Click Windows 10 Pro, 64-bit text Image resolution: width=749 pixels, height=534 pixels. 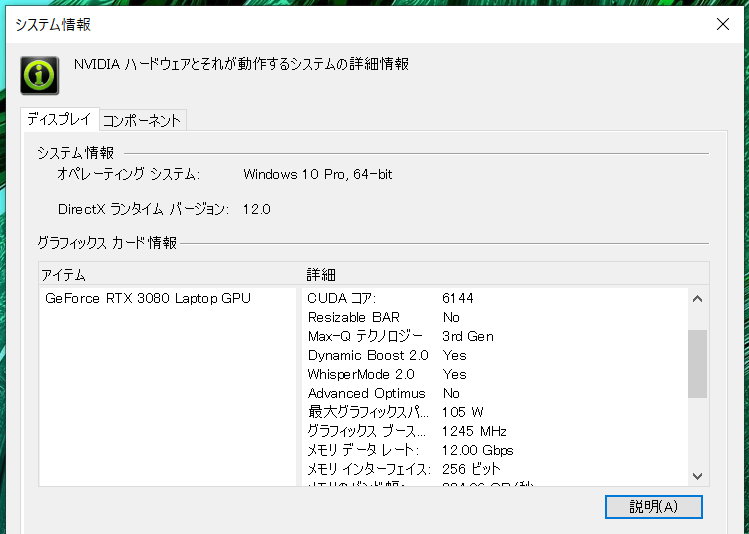[318, 174]
